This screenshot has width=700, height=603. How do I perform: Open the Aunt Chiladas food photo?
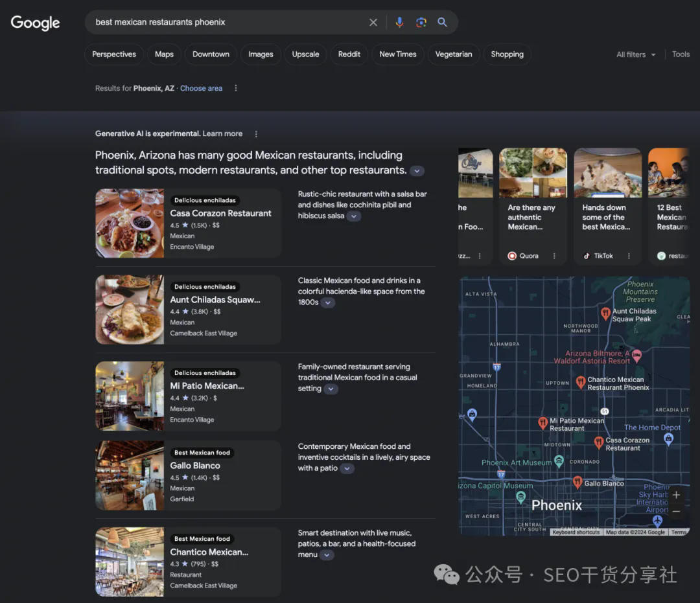[x=130, y=310]
